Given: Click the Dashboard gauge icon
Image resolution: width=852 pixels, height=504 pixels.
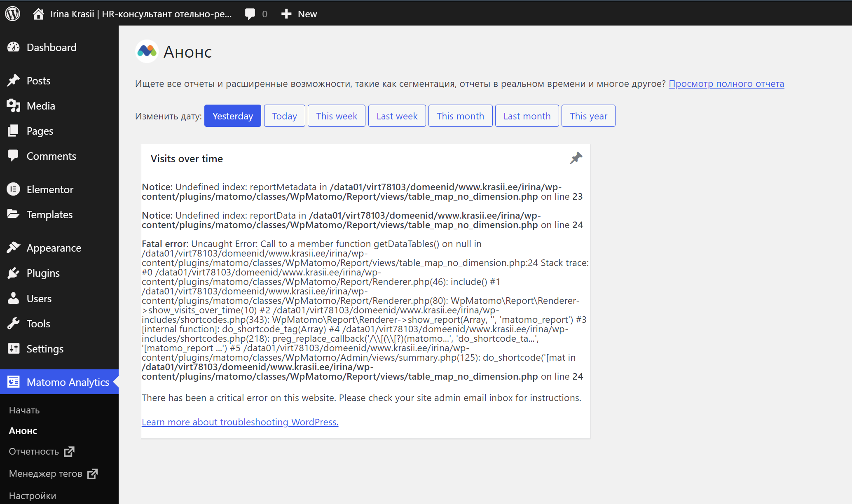Looking at the screenshot, I should coord(13,47).
